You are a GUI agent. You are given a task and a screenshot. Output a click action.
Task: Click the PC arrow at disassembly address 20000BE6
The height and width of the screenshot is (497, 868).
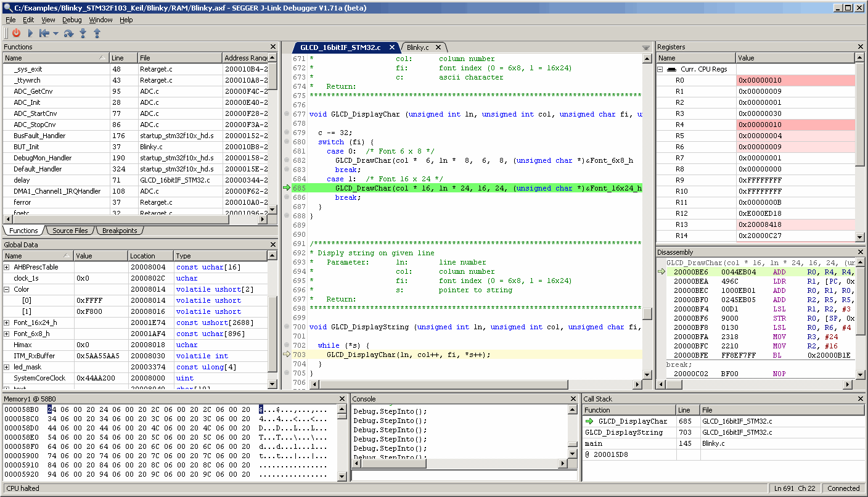[662, 271]
